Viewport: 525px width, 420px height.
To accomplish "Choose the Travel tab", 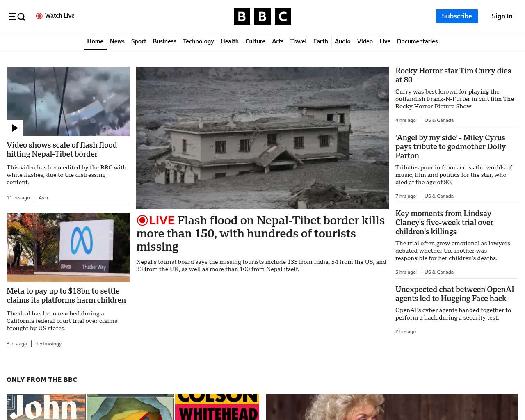I will 298,41.
